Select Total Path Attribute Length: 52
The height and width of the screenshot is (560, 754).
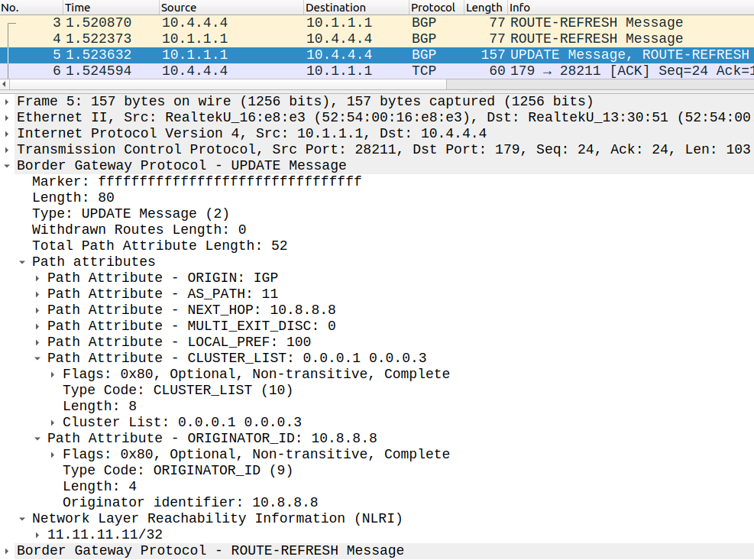point(160,246)
